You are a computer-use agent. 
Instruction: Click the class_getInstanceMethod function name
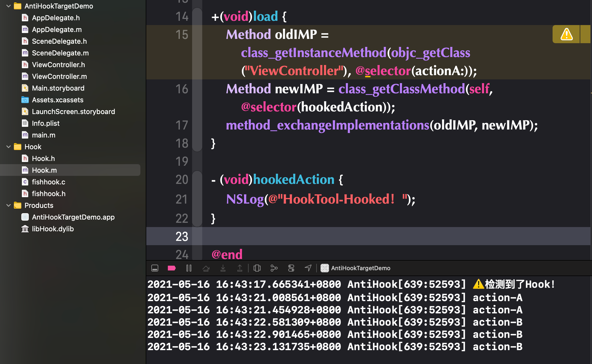(314, 53)
